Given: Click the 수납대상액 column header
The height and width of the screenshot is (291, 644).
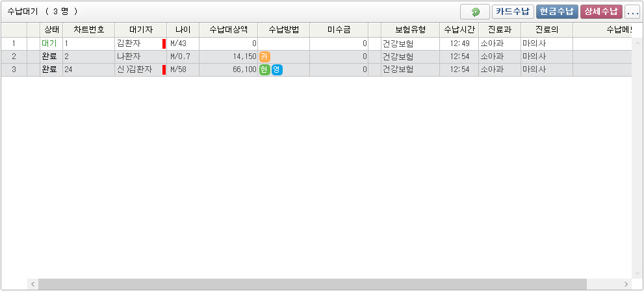Looking at the screenshot, I should [228, 30].
